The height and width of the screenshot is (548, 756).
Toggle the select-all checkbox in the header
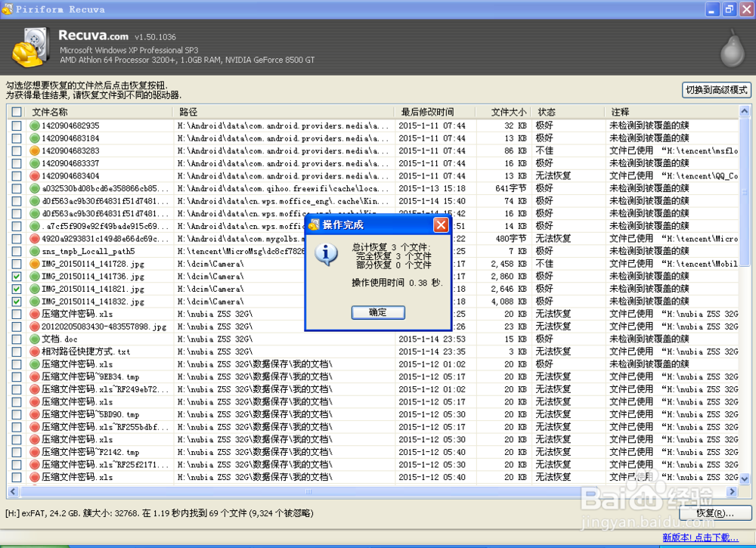tap(17, 112)
